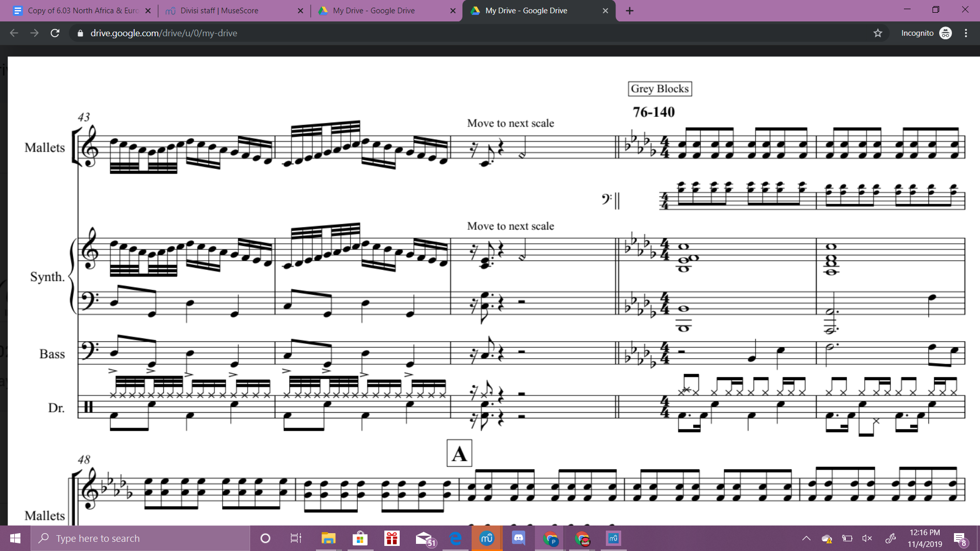View site security lock information
The height and width of the screenshot is (551, 980).
click(x=80, y=33)
